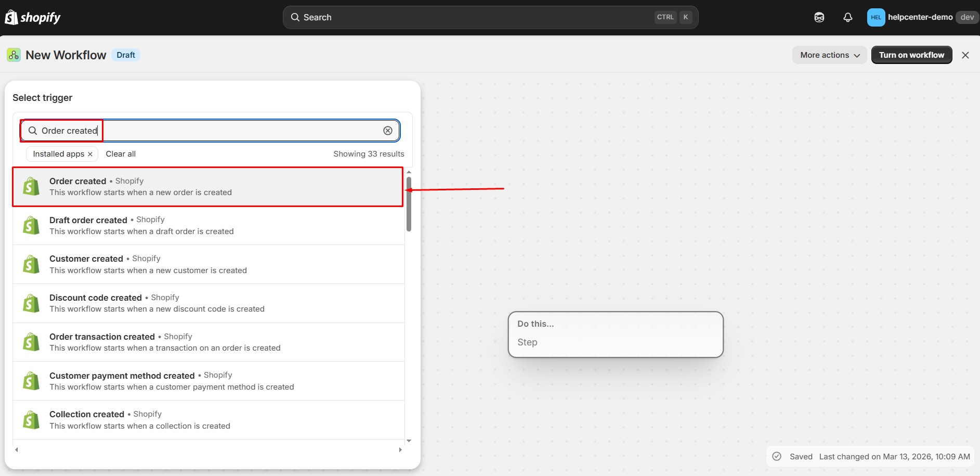Open the notifications bell
The height and width of the screenshot is (476, 980).
pyautogui.click(x=848, y=17)
